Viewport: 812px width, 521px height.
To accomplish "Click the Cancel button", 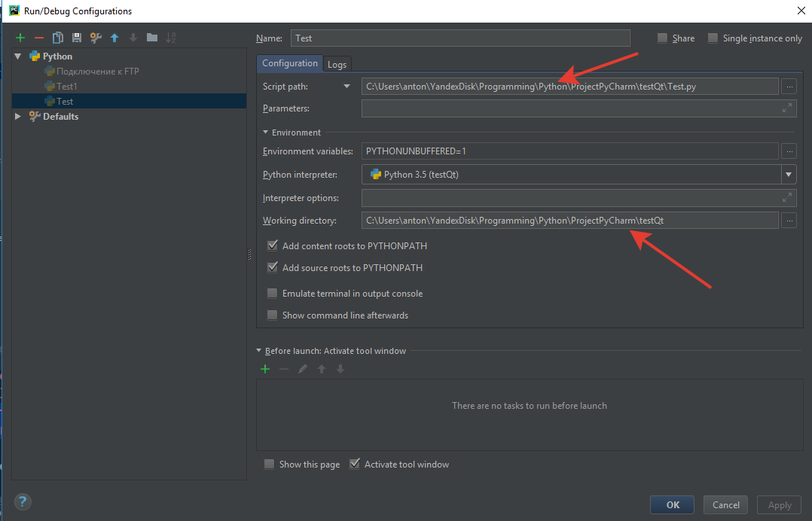I will tap(725, 505).
